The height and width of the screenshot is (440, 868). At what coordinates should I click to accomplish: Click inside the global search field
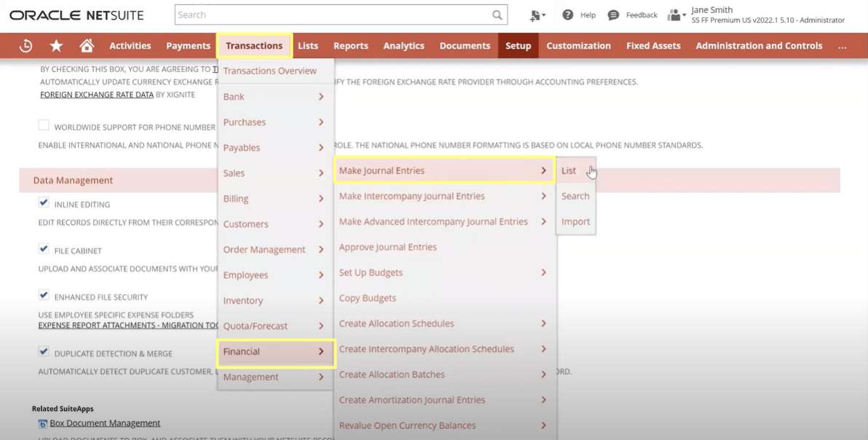[328, 15]
